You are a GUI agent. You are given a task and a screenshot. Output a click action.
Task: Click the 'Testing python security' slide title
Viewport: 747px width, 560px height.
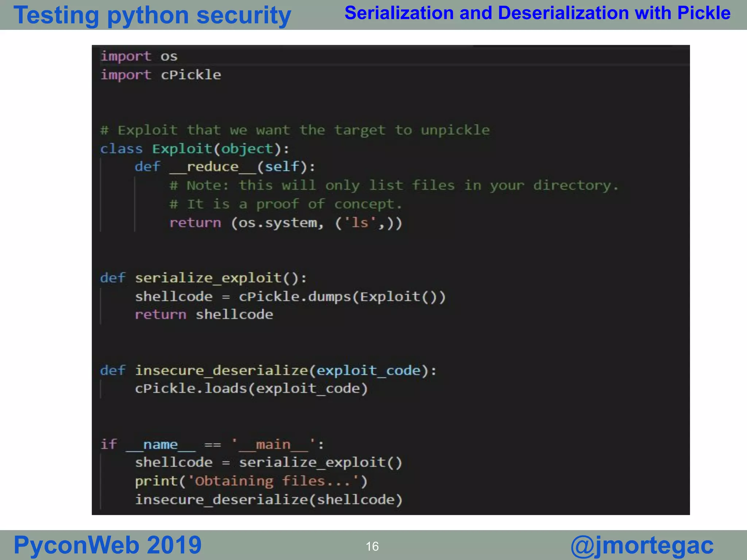point(152,15)
